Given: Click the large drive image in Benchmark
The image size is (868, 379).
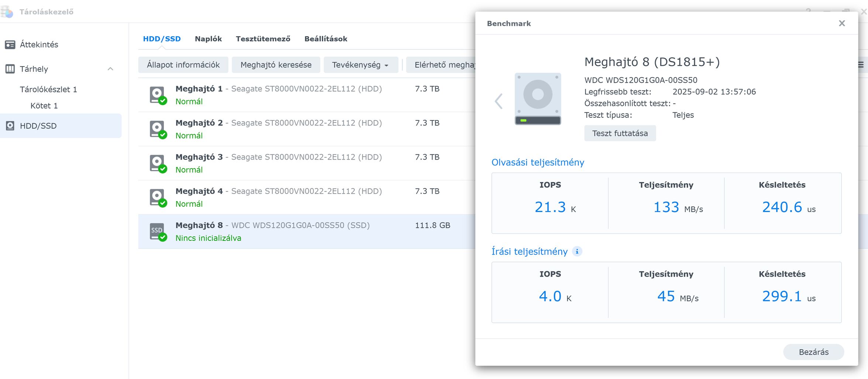Looking at the screenshot, I should click(538, 99).
